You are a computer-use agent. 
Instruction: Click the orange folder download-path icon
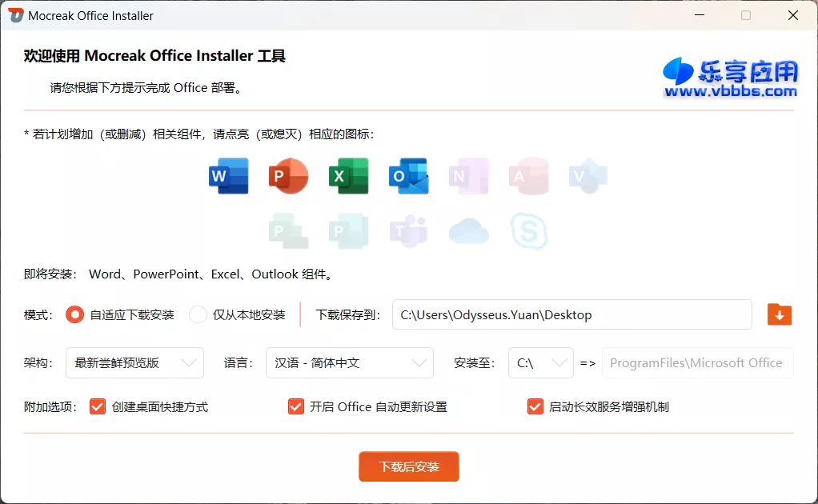click(780, 314)
